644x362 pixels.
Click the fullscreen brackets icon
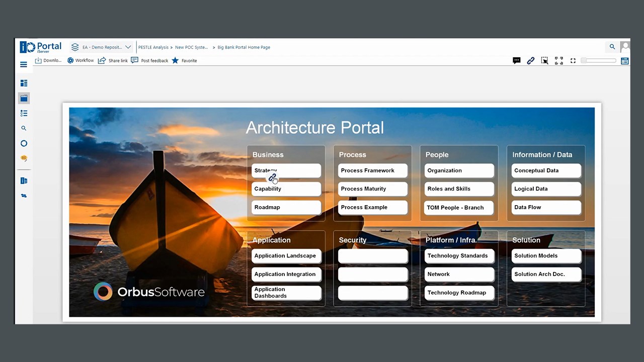tap(573, 60)
